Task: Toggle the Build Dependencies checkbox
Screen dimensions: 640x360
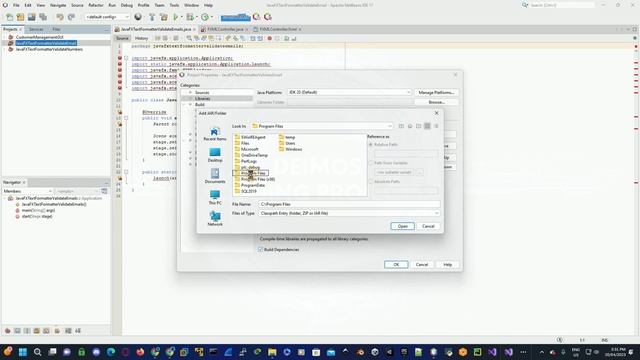Action: coord(260,249)
